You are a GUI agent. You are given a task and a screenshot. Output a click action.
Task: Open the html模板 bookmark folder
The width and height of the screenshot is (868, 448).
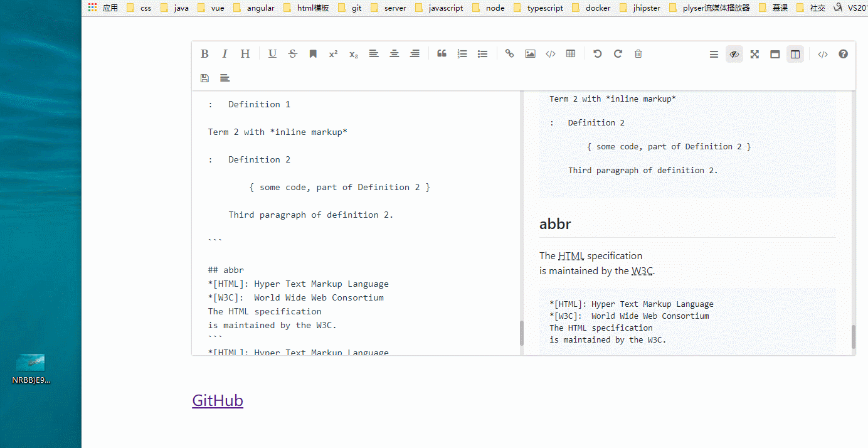point(306,8)
